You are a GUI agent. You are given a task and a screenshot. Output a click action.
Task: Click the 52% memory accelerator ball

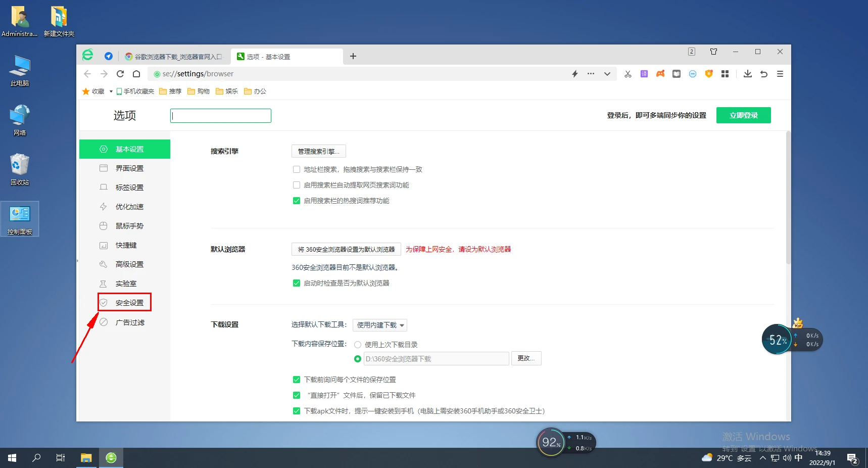[777, 340]
